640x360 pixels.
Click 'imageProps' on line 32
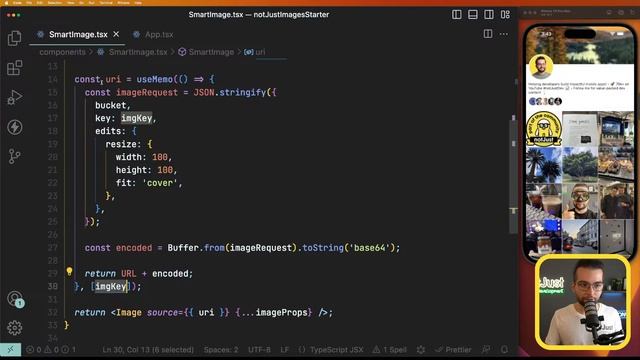[282, 313]
